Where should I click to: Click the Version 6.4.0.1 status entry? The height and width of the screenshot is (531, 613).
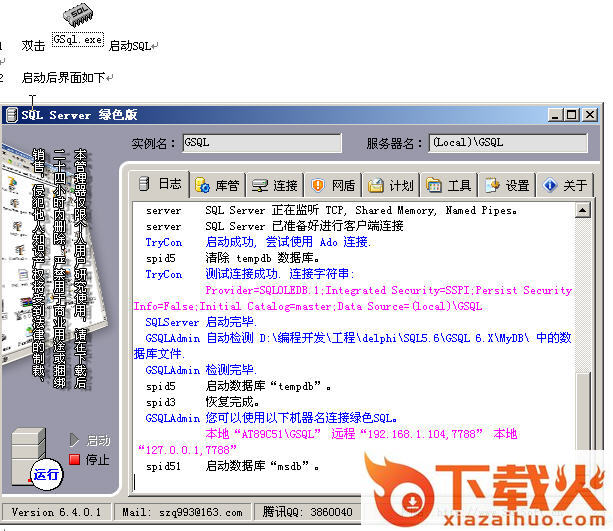click(56, 512)
